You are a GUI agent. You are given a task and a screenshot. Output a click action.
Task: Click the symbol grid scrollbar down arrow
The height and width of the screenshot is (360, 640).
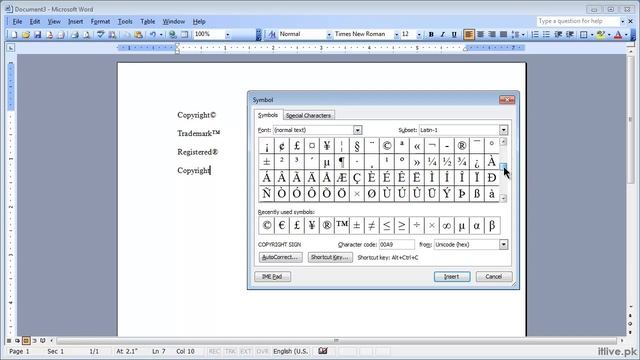pos(503,198)
